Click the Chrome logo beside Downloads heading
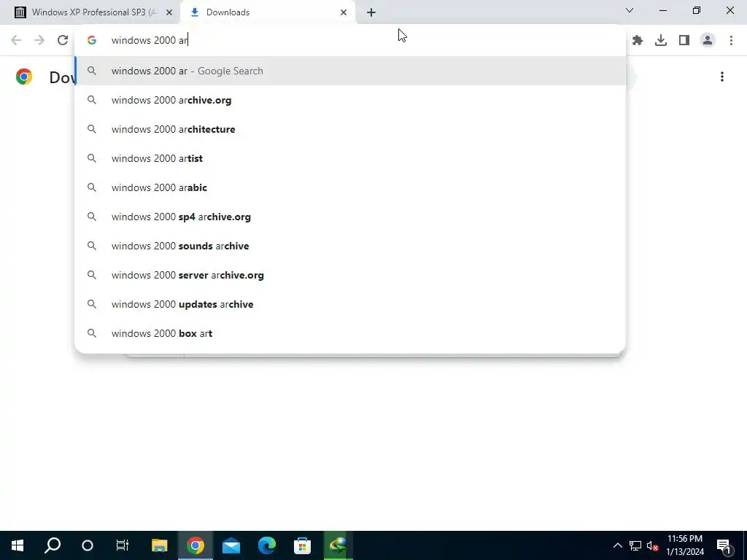The width and height of the screenshot is (747, 560). tap(24, 77)
